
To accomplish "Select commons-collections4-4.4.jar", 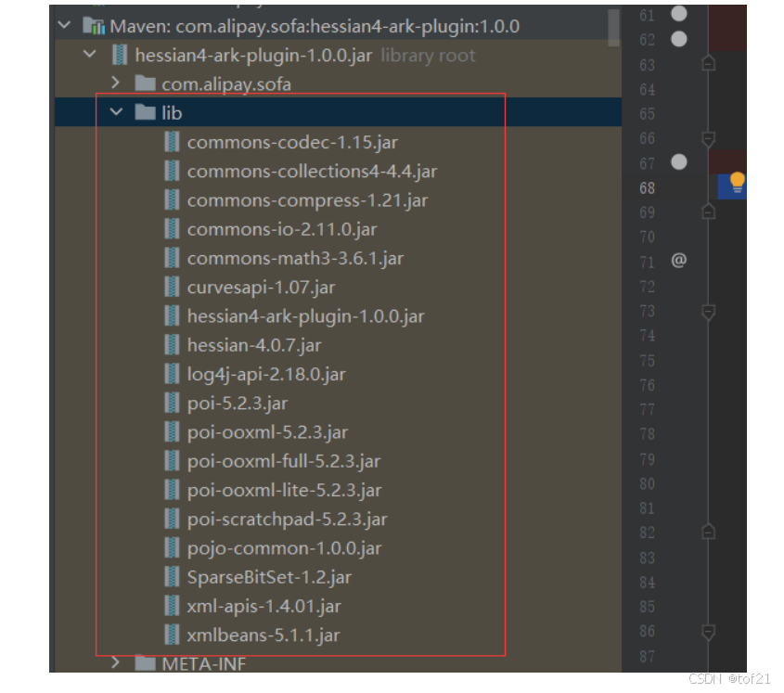I will [x=312, y=172].
